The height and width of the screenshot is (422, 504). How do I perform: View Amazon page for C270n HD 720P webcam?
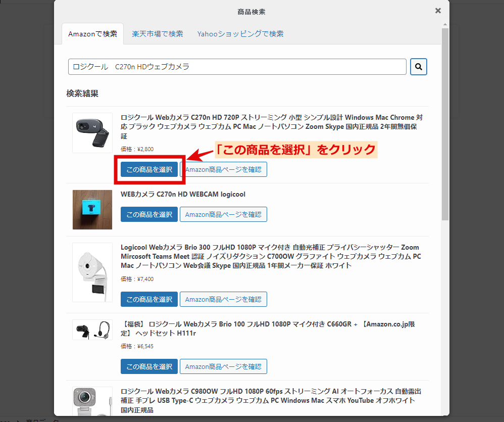[x=223, y=169]
